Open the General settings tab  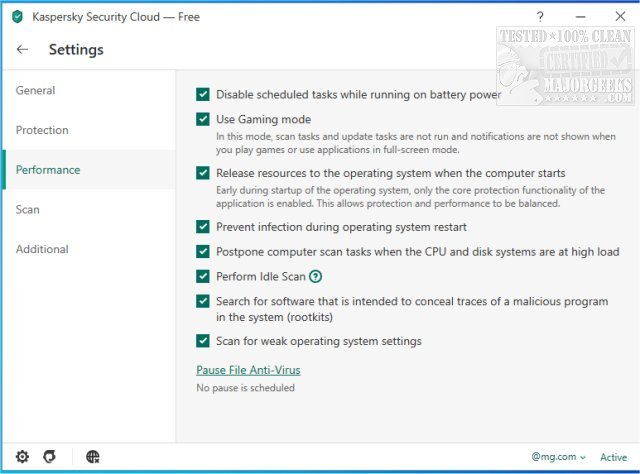pos(35,91)
